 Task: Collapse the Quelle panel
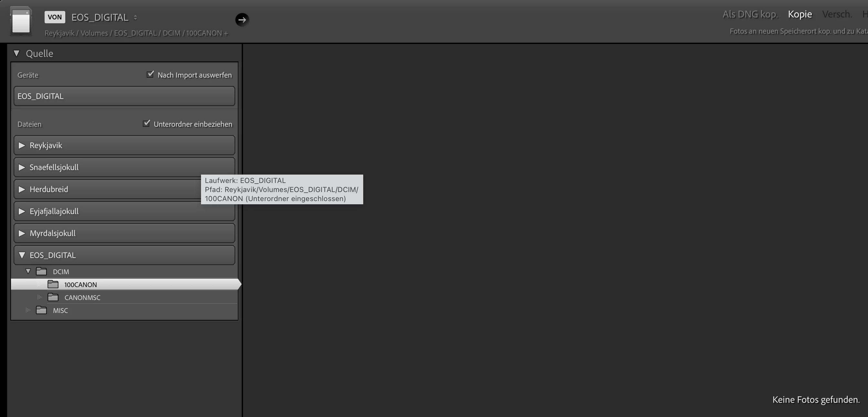(x=16, y=53)
